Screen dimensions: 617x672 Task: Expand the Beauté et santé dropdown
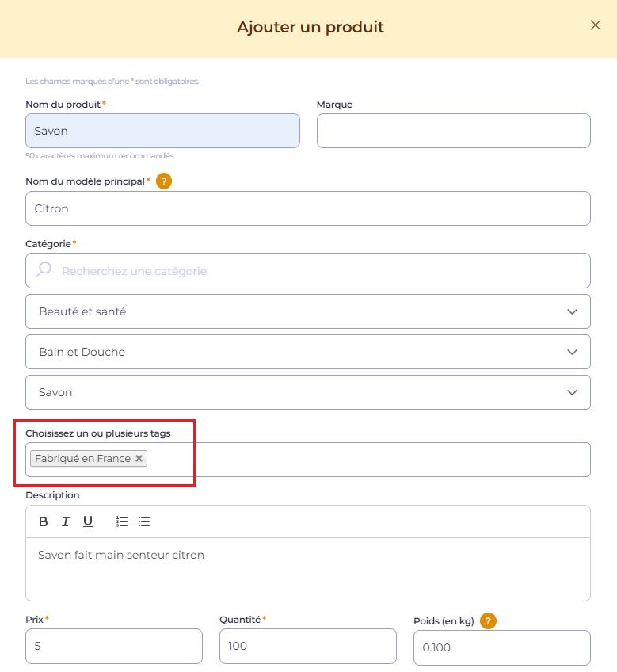coord(308,311)
